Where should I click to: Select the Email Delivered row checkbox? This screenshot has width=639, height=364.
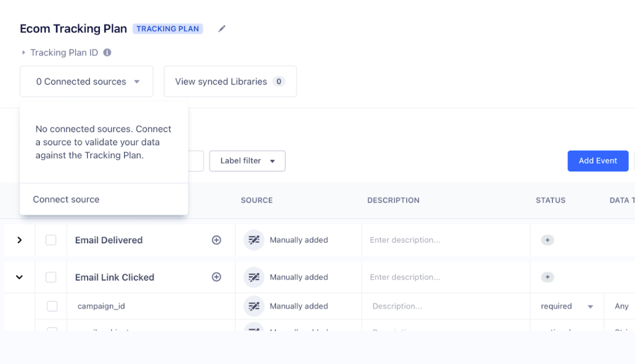click(51, 240)
